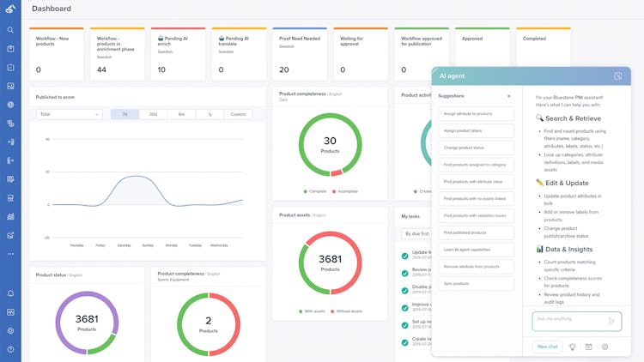The width and height of the screenshot is (644, 362).
Task: Open notifications bell in sidebar
Action: (x=10, y=293)
